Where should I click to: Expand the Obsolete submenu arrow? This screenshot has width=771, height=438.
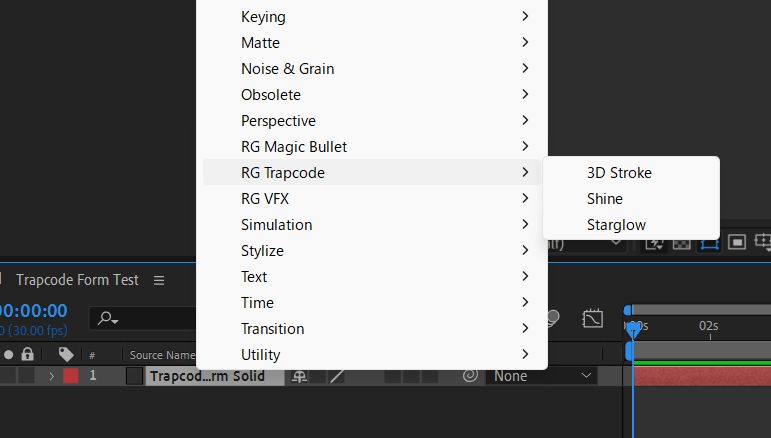(x=525, y=94)
